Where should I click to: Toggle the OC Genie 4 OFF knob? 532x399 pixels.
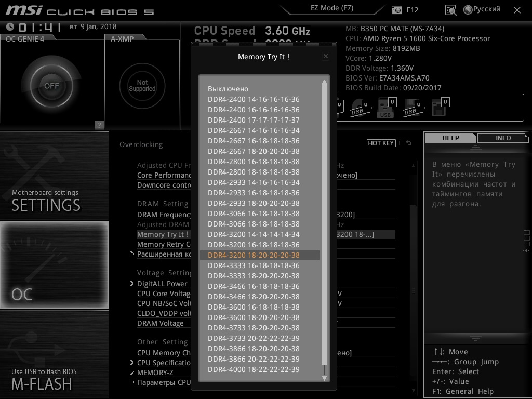[51, 86]
